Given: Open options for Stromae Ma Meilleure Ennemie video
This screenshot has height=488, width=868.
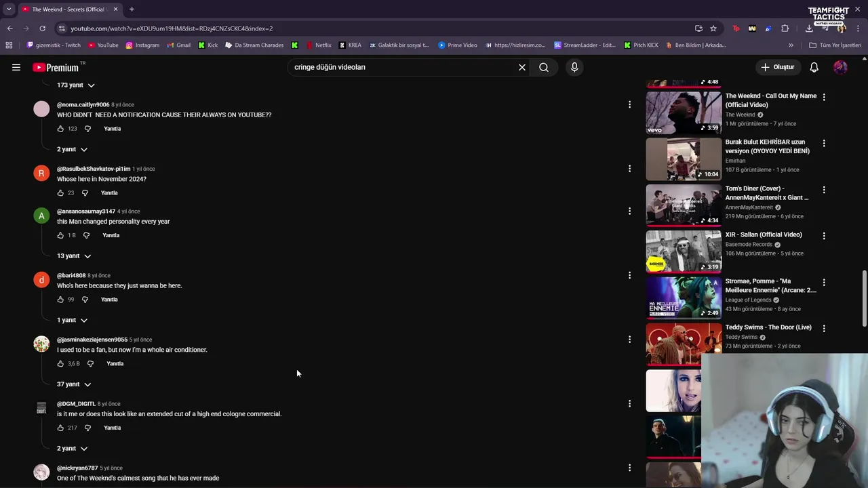Looking at the screenshot, I should click(824, 282).
